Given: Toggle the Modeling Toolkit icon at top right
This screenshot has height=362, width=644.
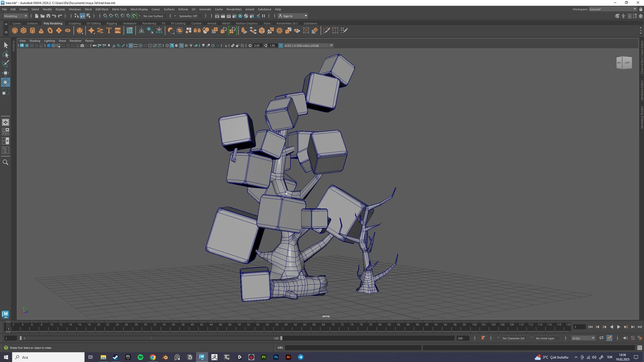Looking at the screenshot, I should click(x=617, y=16).
